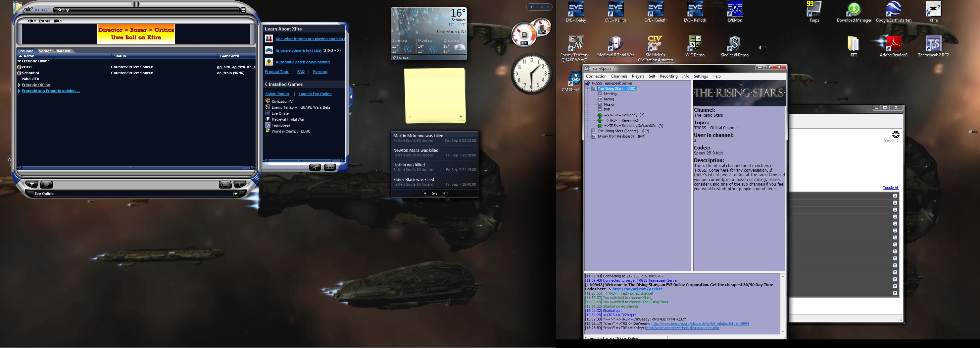Click Uwe Boll on Xfire banner ad

(136, 34)
